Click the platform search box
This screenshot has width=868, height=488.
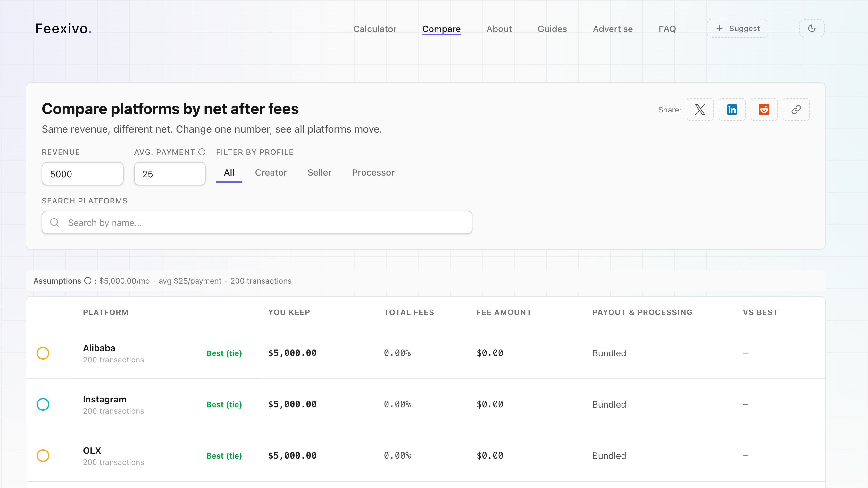click(x=257, y=222)
